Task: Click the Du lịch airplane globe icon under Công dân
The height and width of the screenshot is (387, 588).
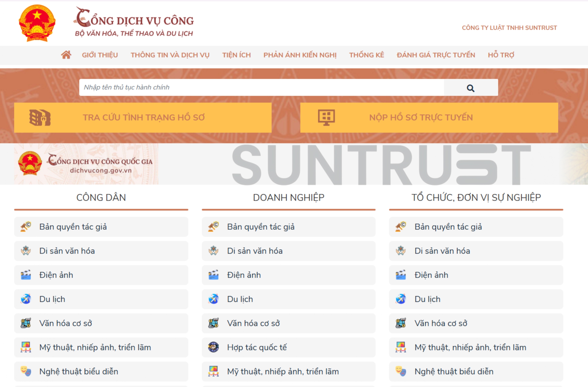Action: coord(26,299)
